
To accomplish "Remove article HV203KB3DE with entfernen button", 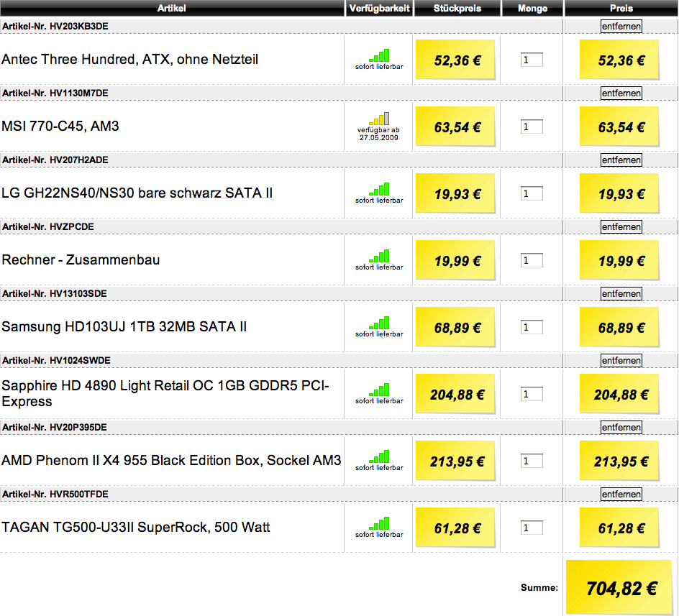I will pyautogui.click(x=621, y=27).
